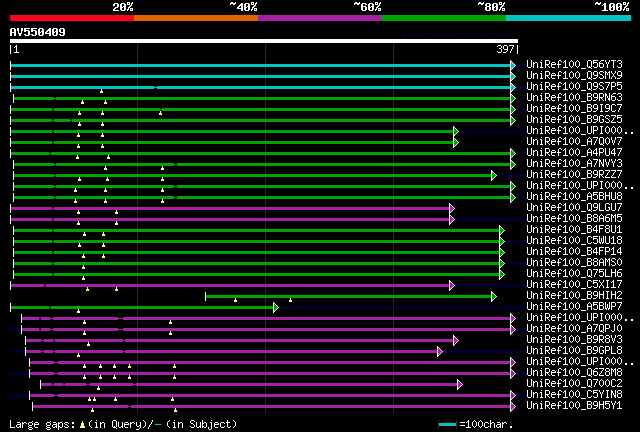640x432 pixels.
Task: Click the UniRef100_Q9S7P5 label
Action: coord(574,87)
